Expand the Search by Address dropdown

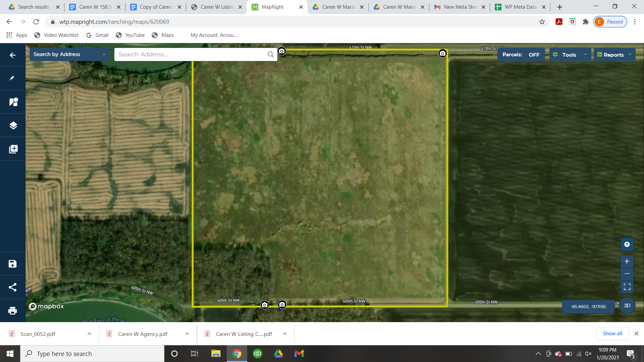(x=69, y=54)
